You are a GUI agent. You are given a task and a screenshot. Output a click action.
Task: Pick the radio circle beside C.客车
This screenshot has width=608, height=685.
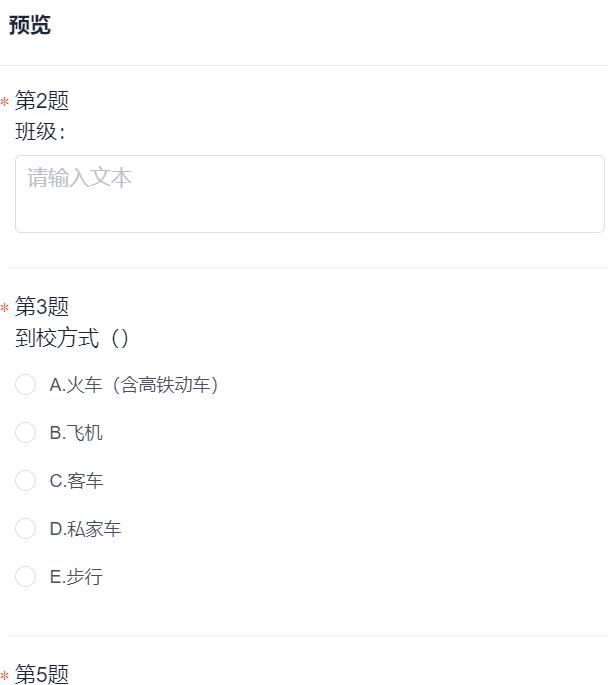coord(26,481)
